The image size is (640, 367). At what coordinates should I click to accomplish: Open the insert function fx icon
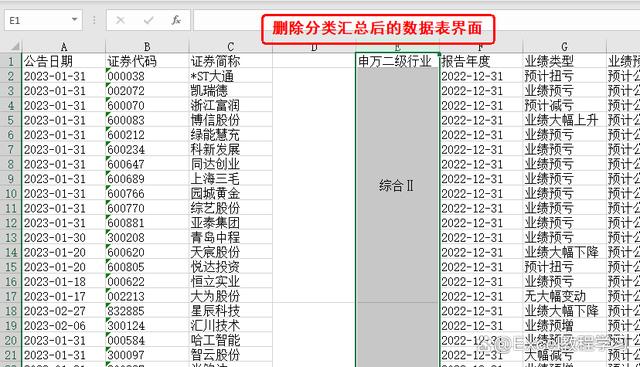pos(176,20)
